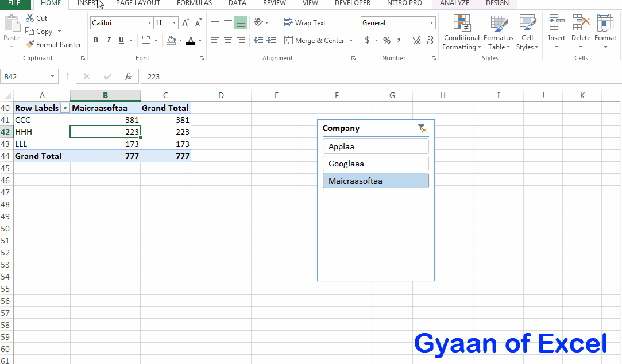Click the Percent Style icon
The width and height of the screenshot is (622, 364).
pos(387,40)
